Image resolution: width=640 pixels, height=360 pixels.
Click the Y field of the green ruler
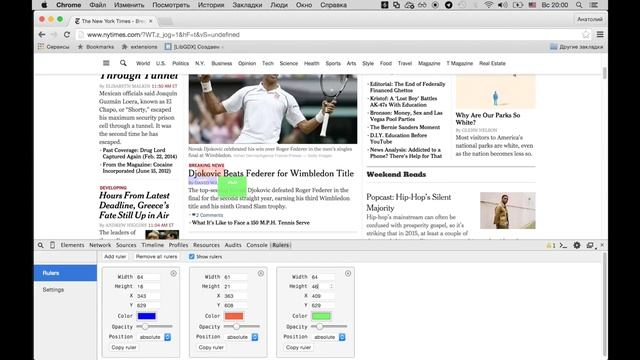point(323,305)
